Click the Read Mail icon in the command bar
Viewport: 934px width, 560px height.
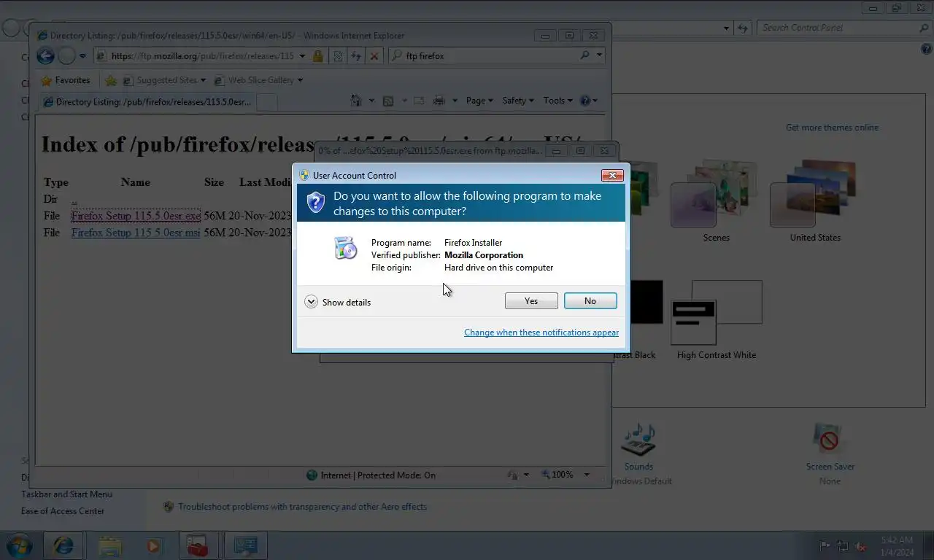(419, 101)
